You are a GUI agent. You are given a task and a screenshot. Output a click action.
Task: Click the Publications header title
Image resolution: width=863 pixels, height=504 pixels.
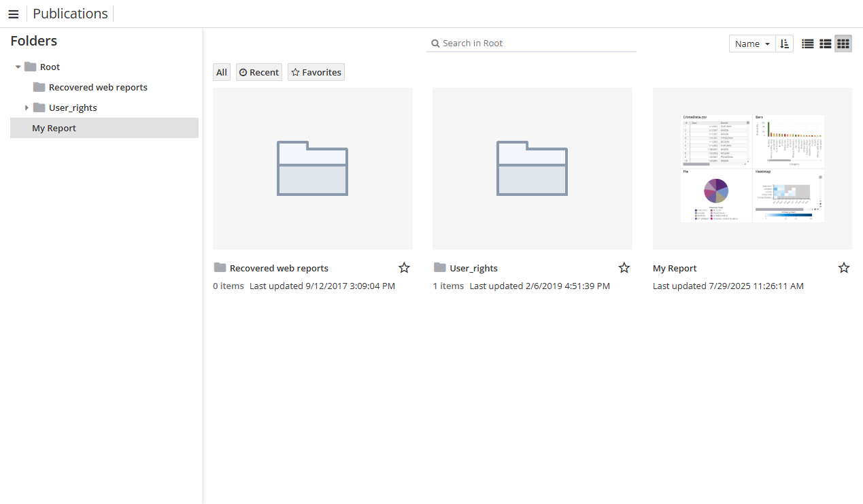point(70,14)
